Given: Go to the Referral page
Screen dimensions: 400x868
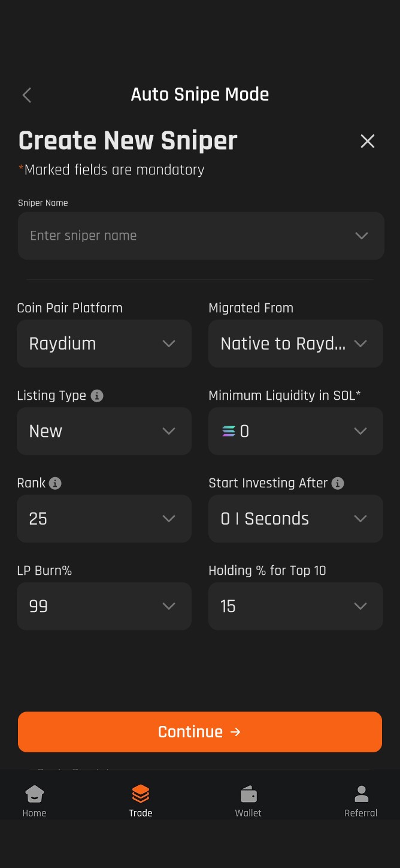Looking at the screenshot, I should click(x=360, y=797).
